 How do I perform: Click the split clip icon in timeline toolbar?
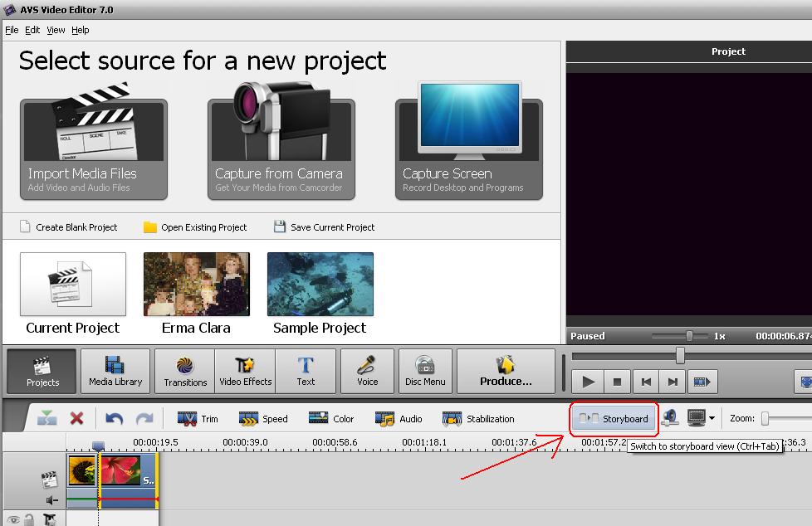coord(47,418)
